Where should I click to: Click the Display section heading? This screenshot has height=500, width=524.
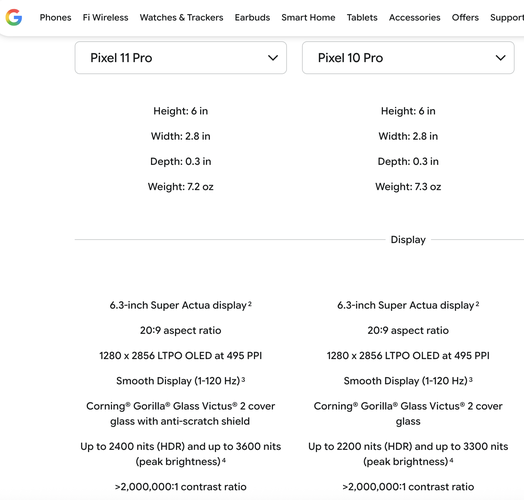(x=408, y=240)
